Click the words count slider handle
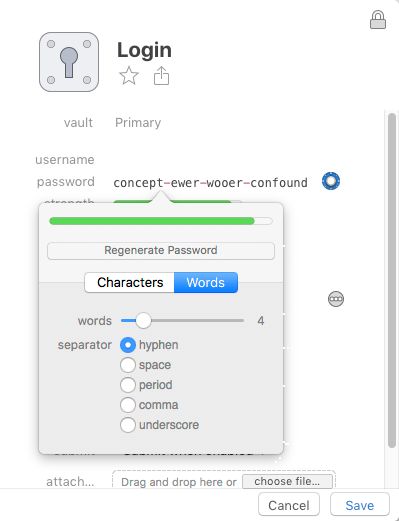Screen dimensions: 399x521 point(143,320)
